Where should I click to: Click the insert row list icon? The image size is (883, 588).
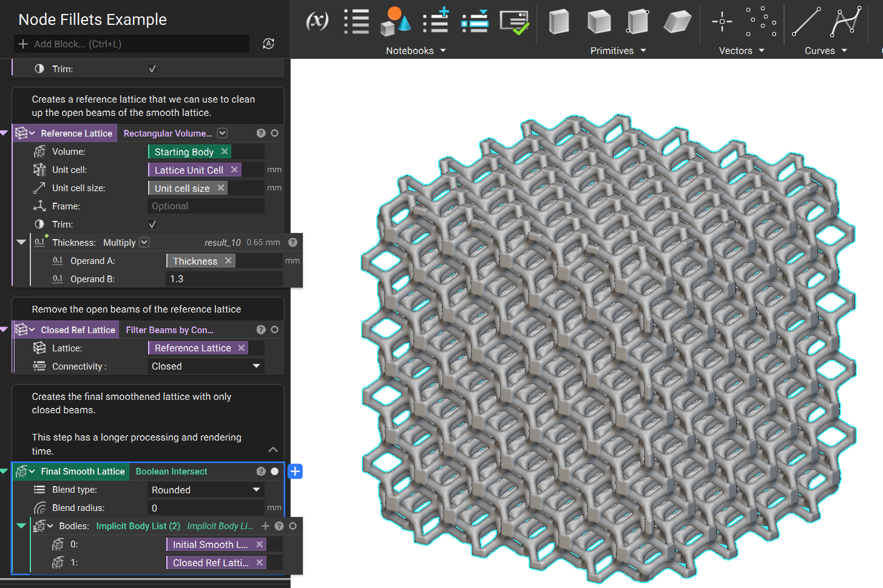(x=475, y=21)
